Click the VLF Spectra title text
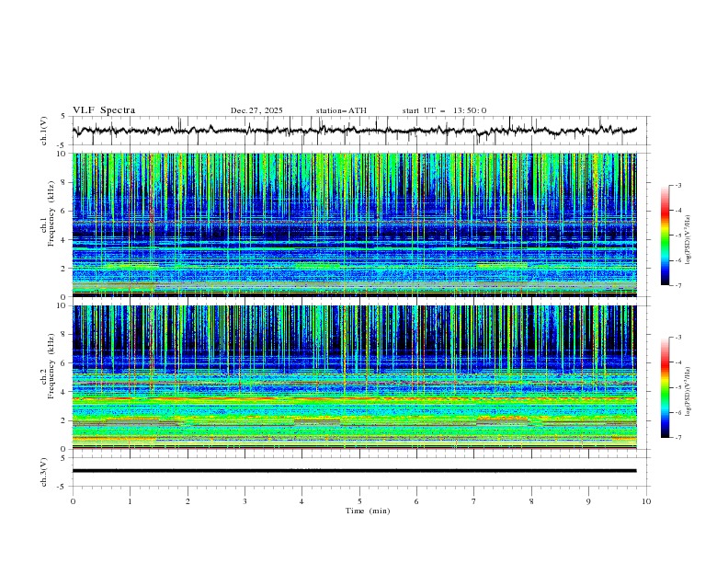The height and width of the screenshot is (563, 728). (104, 110)
